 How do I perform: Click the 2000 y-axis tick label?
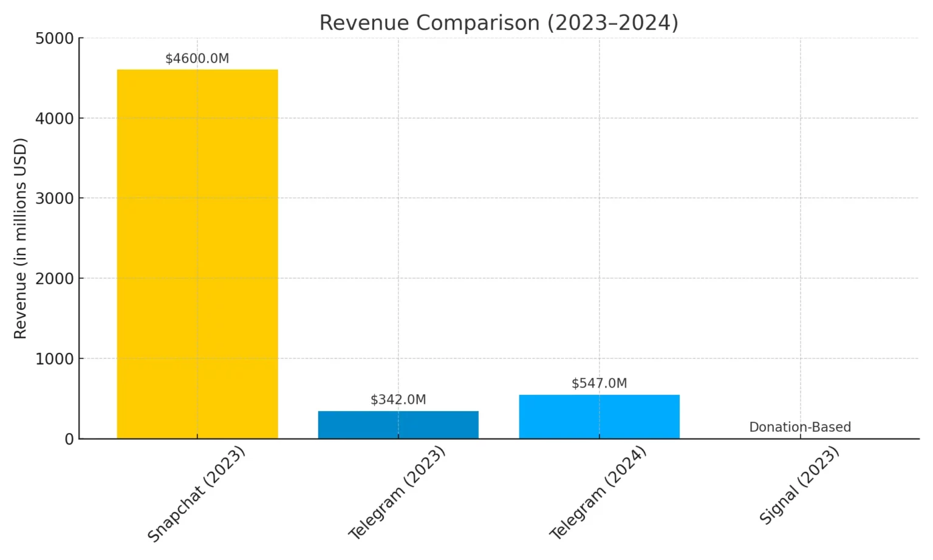pos(55,279)
